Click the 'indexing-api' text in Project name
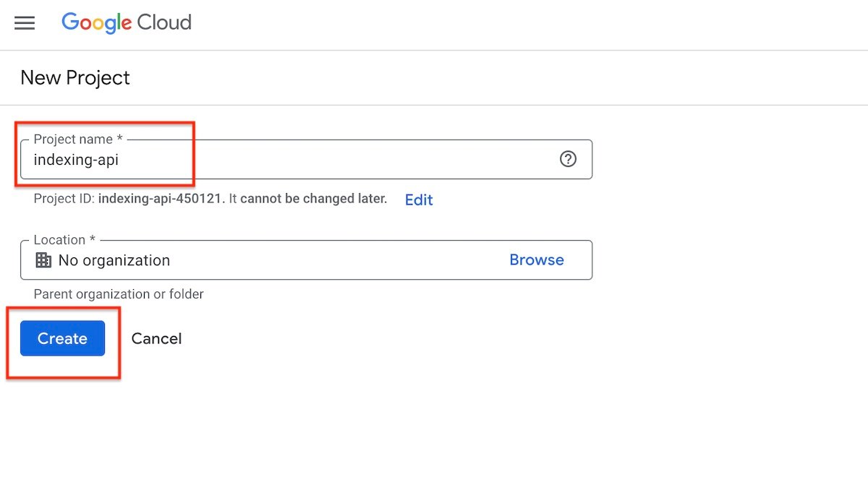This screenshot has width=868, height=501. (76, 160)
